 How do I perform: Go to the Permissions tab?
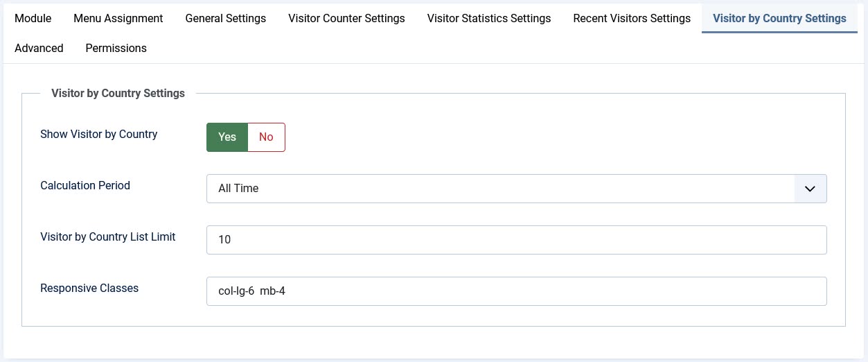click(x=116, y=49)
